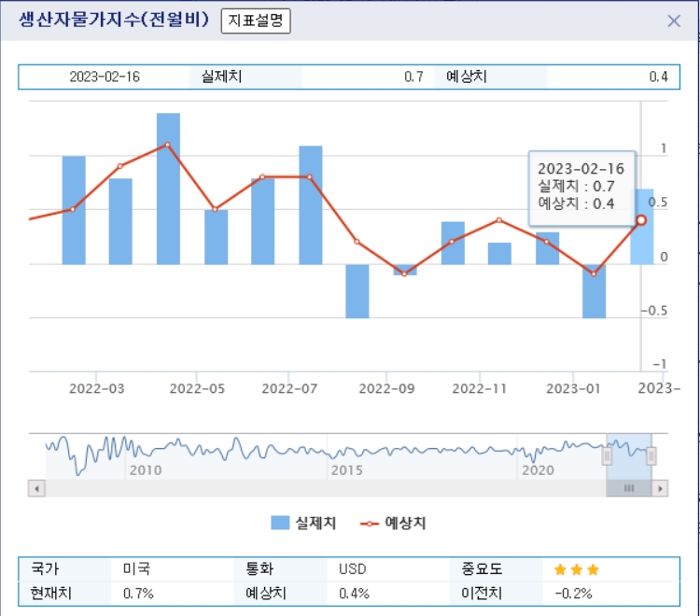Click the 국가 value 미국

pyautogui.click(x=136, y=568)
